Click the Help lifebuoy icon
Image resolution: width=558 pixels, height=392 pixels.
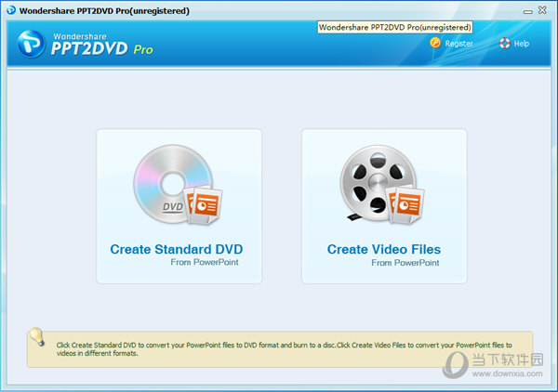tap(505, 43)
